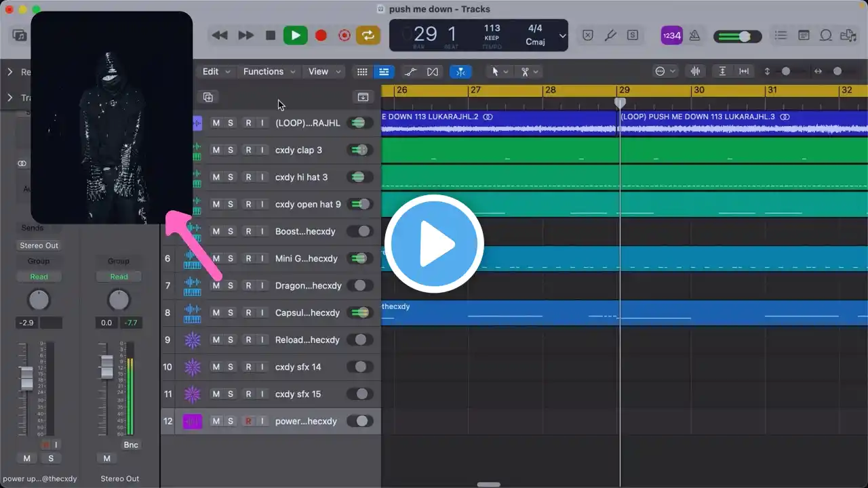Open the Stereo Out output slot on the left strip
The image size is (868, 488).
pyautogui.click(x=39, y=245)
